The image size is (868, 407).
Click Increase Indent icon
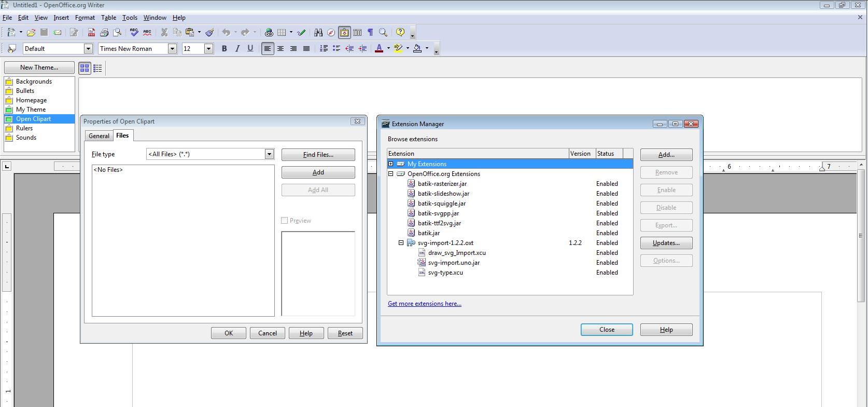click(362, 48)
